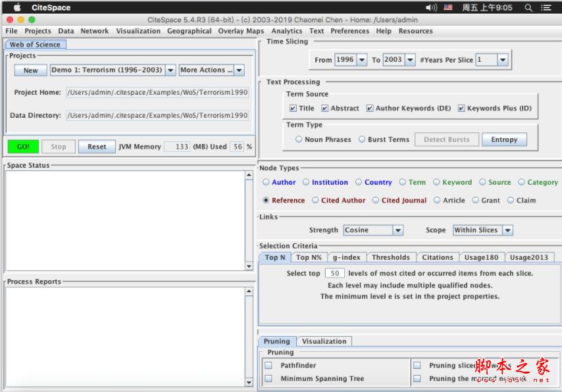Open the Years Per Slice dropdown

point(492,59)
